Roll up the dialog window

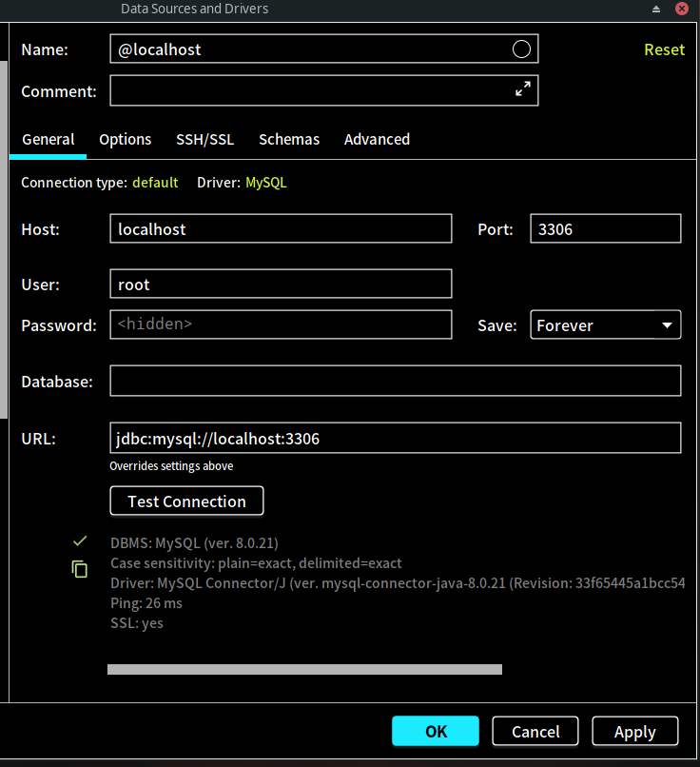click(x=656, y=9)
